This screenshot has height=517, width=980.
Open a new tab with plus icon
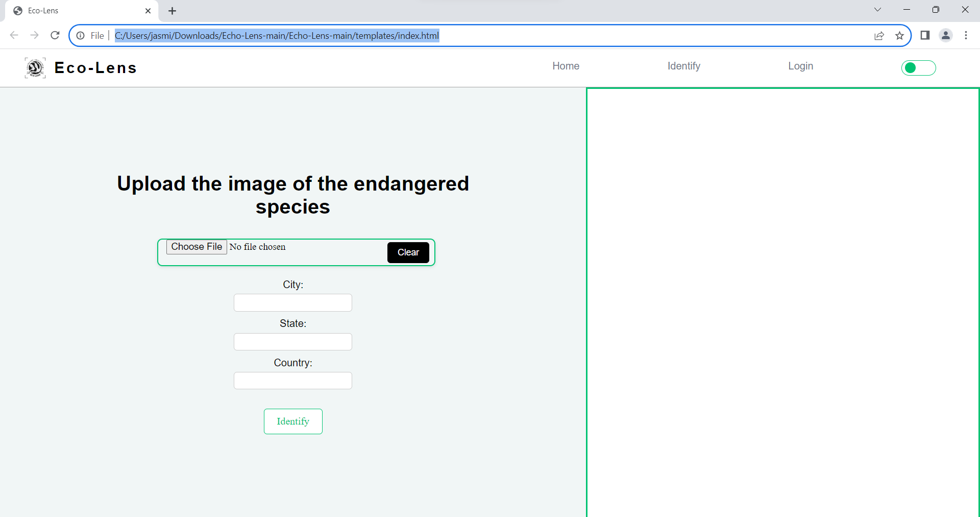point(173,11)
